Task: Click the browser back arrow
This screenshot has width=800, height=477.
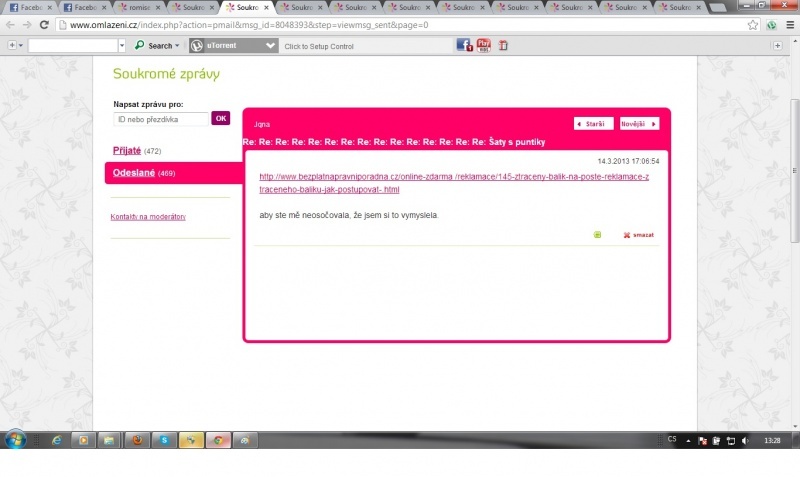Action: 10,25
